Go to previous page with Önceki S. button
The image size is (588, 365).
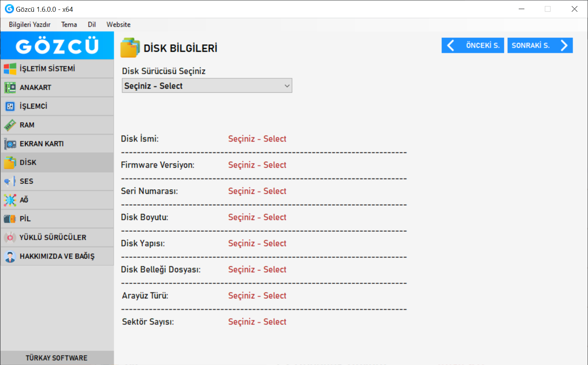pyautogui.click(x=473, y=45)
